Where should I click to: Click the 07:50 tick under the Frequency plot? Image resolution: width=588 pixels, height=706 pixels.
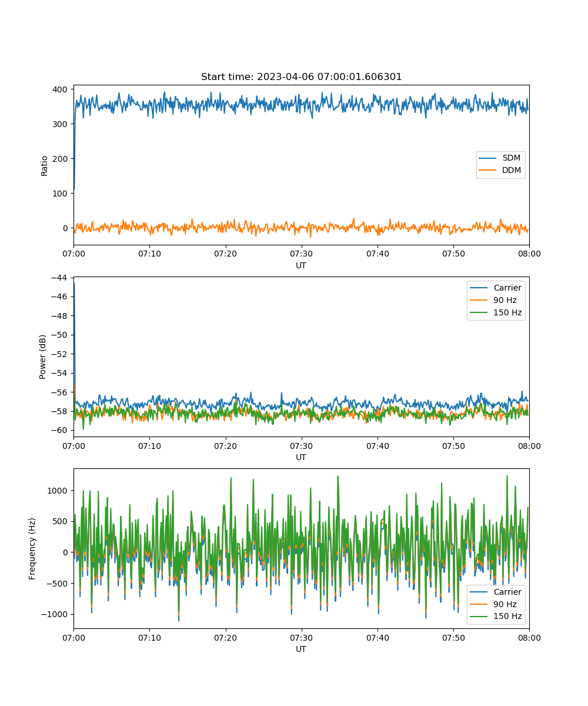[453, 637]
